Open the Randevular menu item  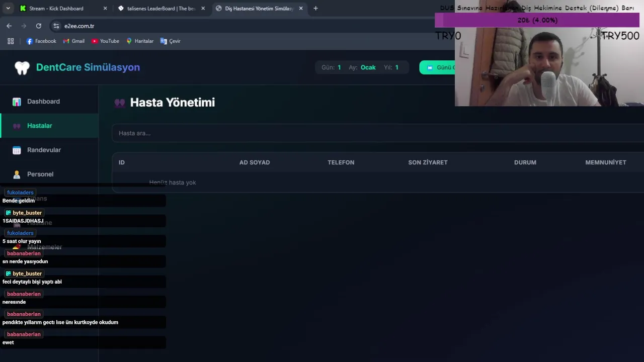coord(49,150)
